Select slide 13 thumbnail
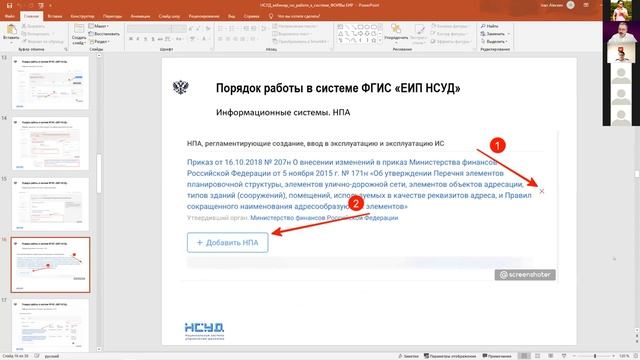 pyautogui.click(x=51, y=82)
